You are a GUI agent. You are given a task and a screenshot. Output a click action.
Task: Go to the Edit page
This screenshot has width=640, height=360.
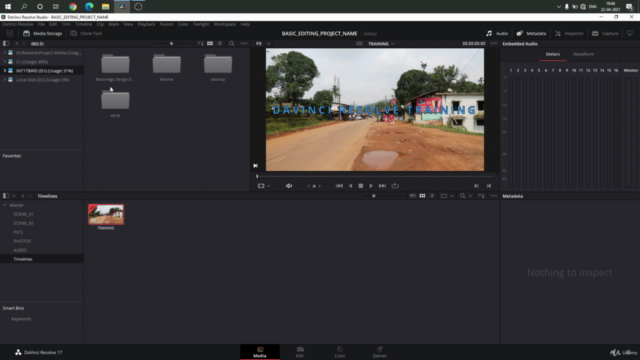(x=300, y=352)
